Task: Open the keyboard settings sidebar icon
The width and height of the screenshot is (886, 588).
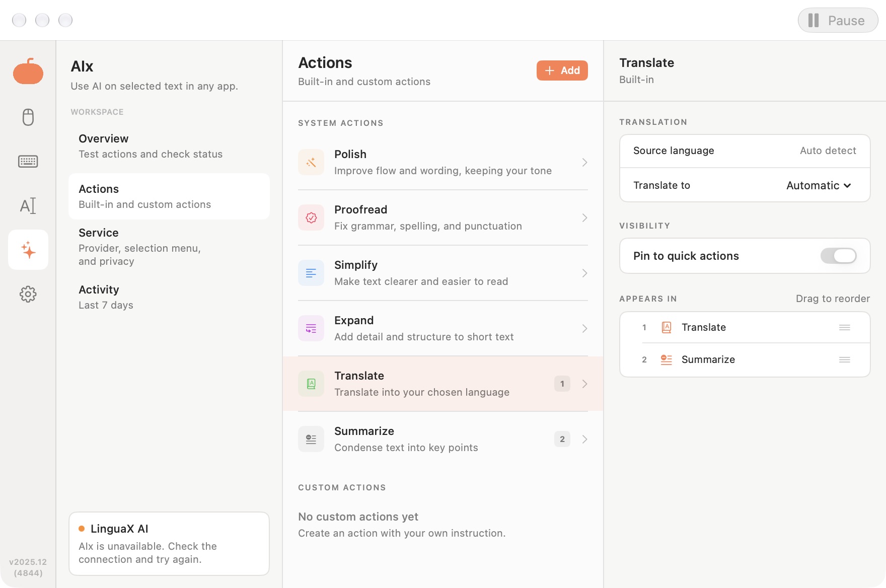Action: [28, 162]
